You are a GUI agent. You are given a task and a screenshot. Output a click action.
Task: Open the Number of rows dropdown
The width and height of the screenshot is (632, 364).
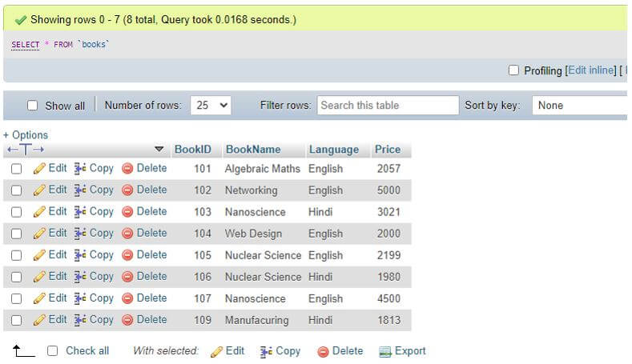(211, 106)
